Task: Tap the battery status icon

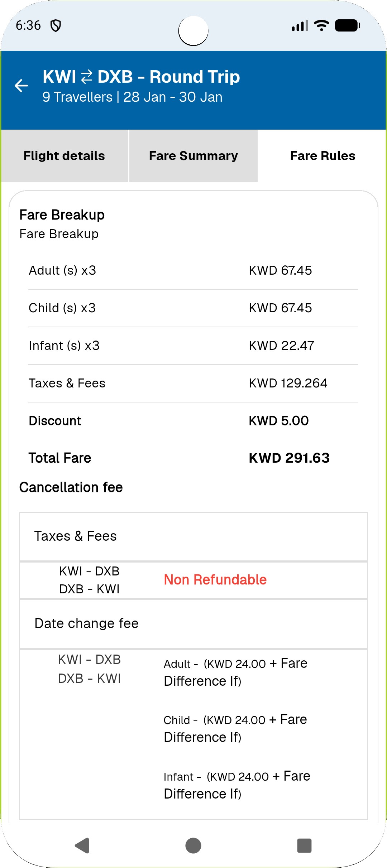Action: click(347, 26)
